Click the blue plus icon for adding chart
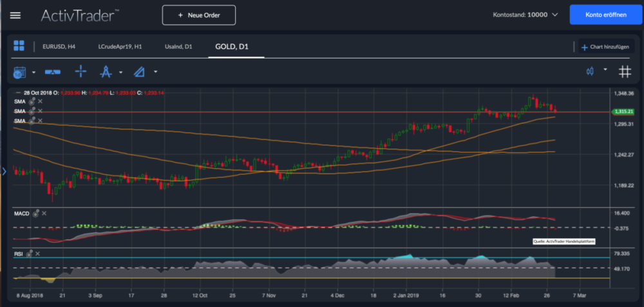The image size is (644, 307). (x=585, y=48)
